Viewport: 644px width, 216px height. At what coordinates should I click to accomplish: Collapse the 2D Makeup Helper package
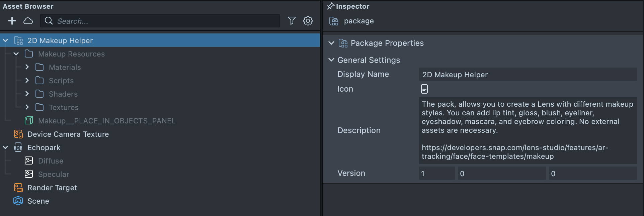click(x=5, y=40)
